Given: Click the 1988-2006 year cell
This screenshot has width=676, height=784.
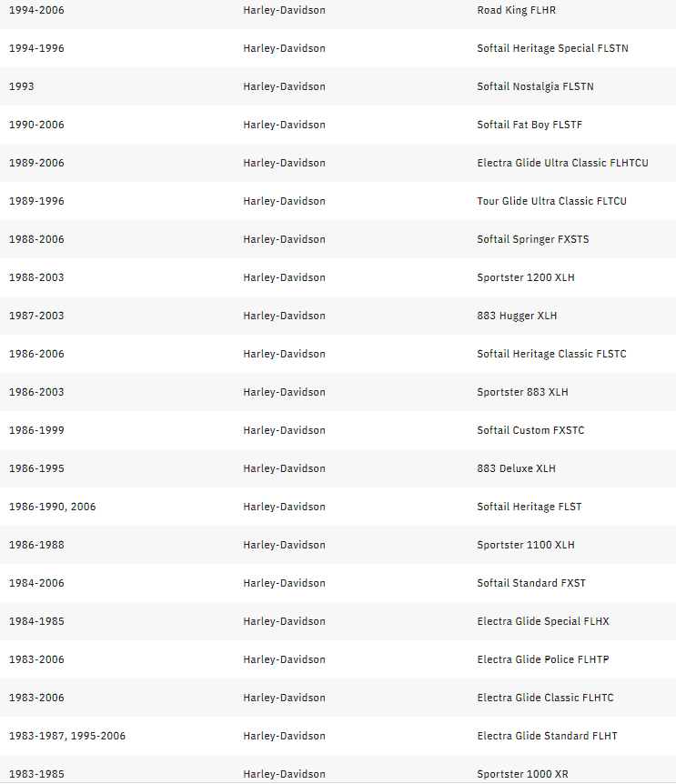Looking at the screenshot, I should [x=36, y=239].
